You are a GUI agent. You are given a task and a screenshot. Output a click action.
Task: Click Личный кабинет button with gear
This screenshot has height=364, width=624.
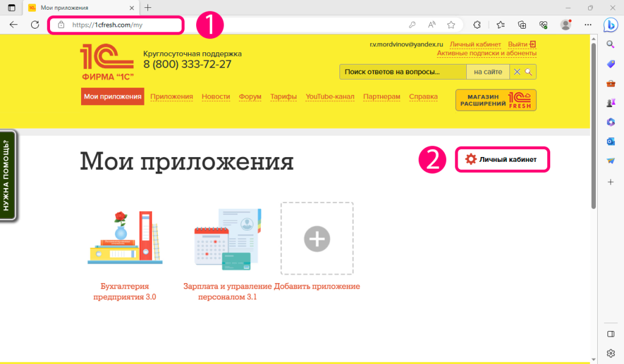[502, 159]
